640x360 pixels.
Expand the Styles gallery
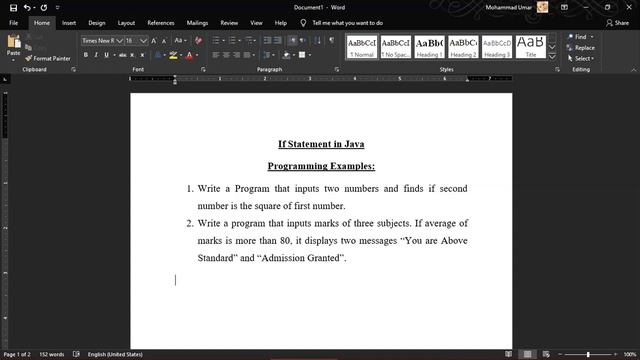[552, 56]
